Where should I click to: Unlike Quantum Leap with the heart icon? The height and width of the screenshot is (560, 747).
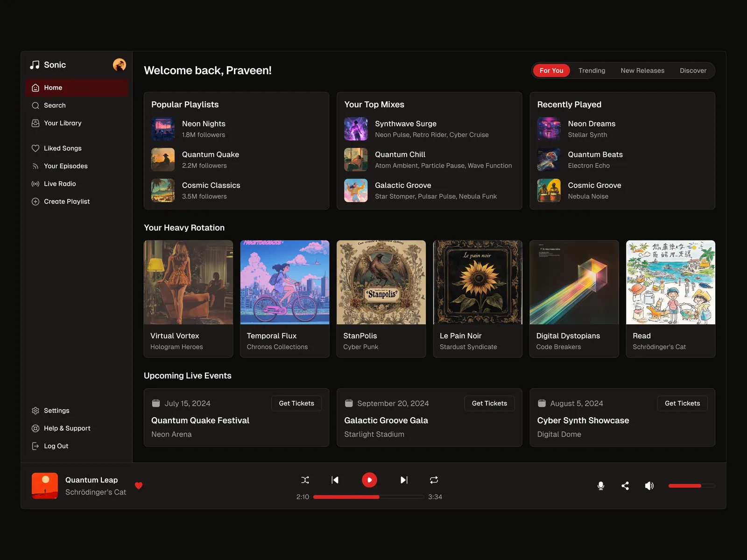pyautogui.click(x=139, y=485)
